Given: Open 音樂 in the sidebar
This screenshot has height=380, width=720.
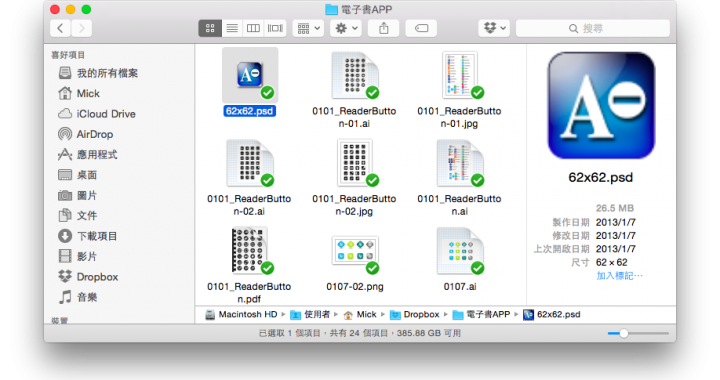Looking at the screenshot, I should [x=78, y=297].
